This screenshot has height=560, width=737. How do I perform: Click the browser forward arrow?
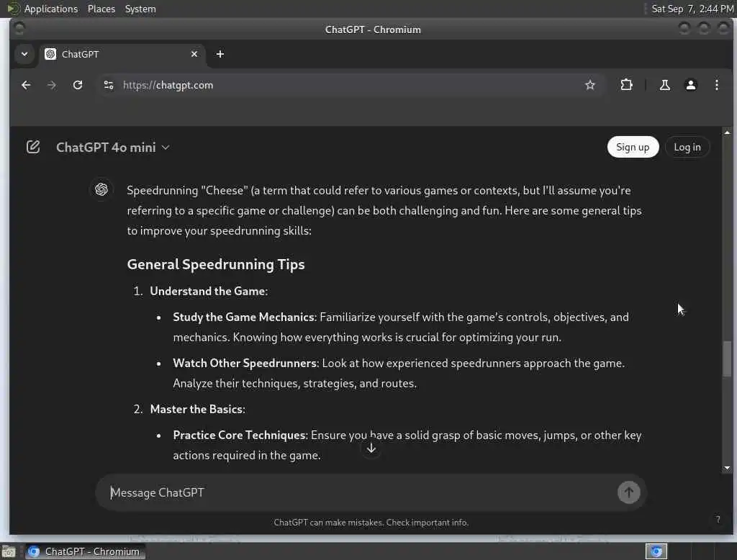point(52,85)
